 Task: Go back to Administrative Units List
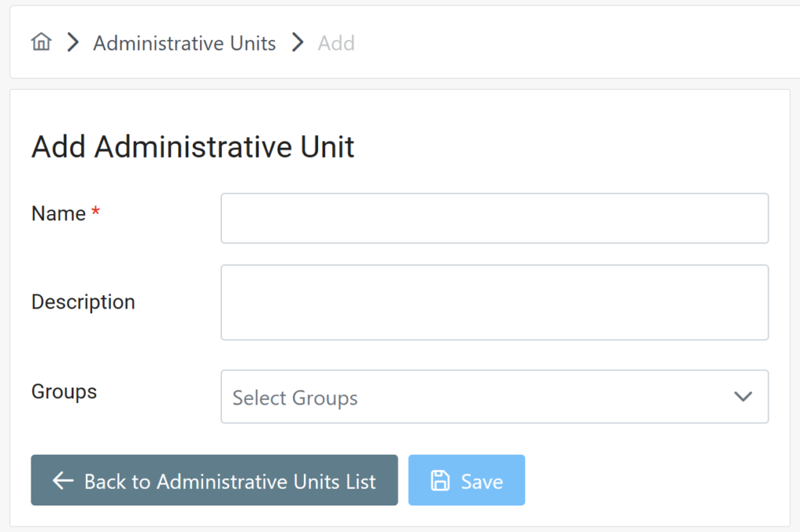click(214, 480)
